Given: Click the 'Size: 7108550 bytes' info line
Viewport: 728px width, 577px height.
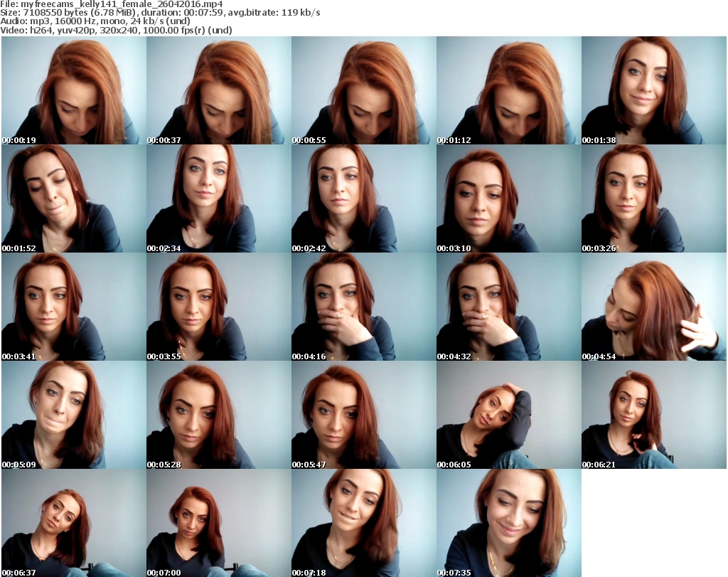Looking at the screenshot, I should 160,13.
